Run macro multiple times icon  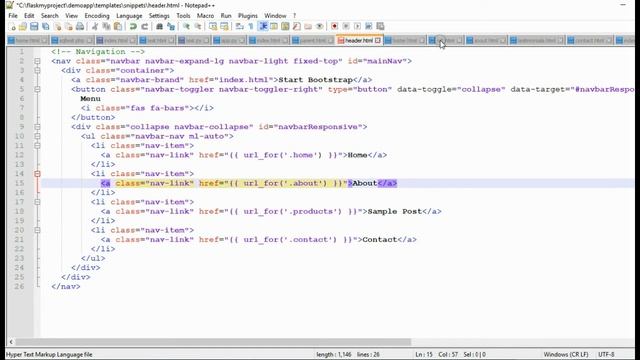click(x=369, y=27)
